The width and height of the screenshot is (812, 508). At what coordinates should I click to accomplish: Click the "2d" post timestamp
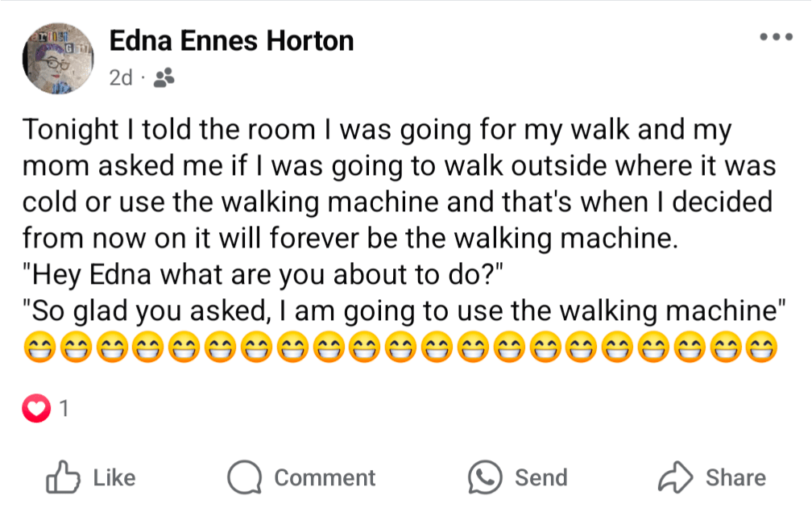tap(120, 78)
